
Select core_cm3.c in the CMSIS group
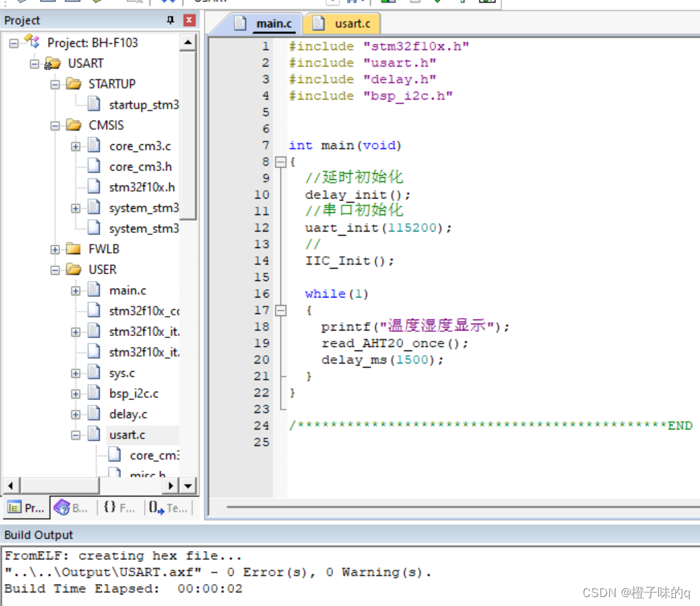[x=140, y=146]
